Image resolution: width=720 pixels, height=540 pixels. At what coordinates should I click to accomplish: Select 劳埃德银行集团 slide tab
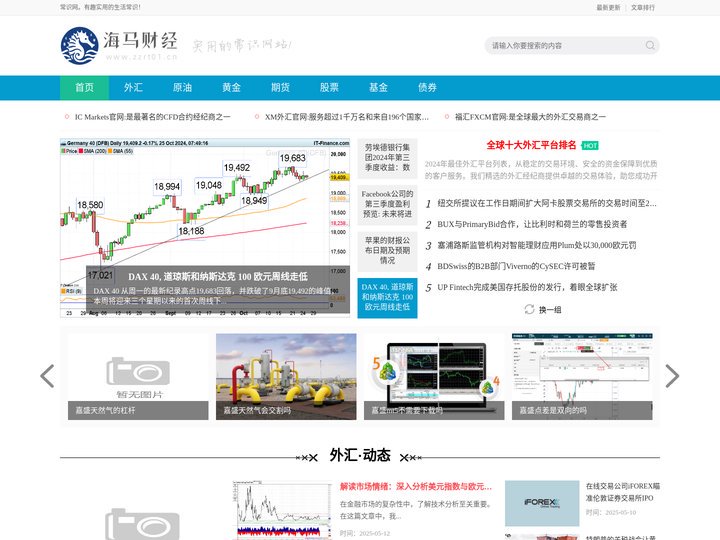coord(387,158)
